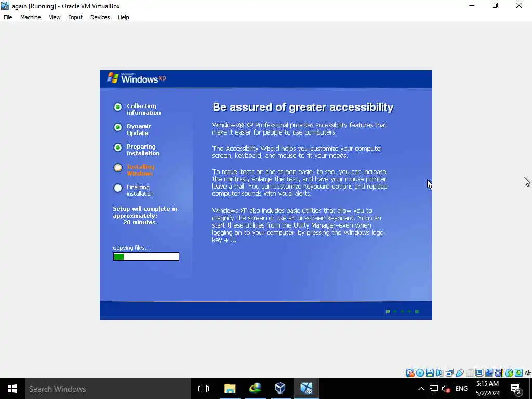Screen dimensions: 532x399
Task: Click the shared folders indicator icon
Action: pos(470,373)
